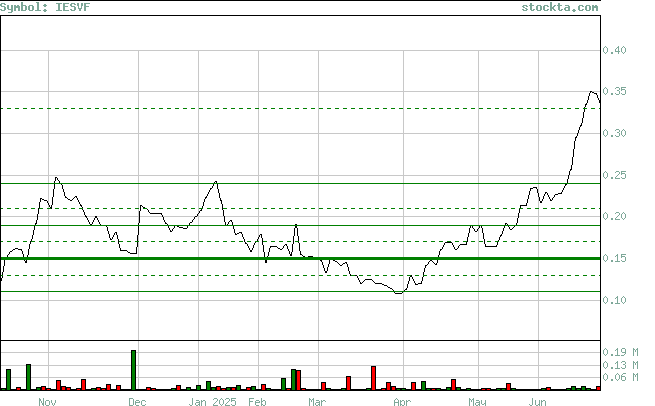Click the Dec month label
The width and height of the screenshot is (655, 406).
[137, 402]
